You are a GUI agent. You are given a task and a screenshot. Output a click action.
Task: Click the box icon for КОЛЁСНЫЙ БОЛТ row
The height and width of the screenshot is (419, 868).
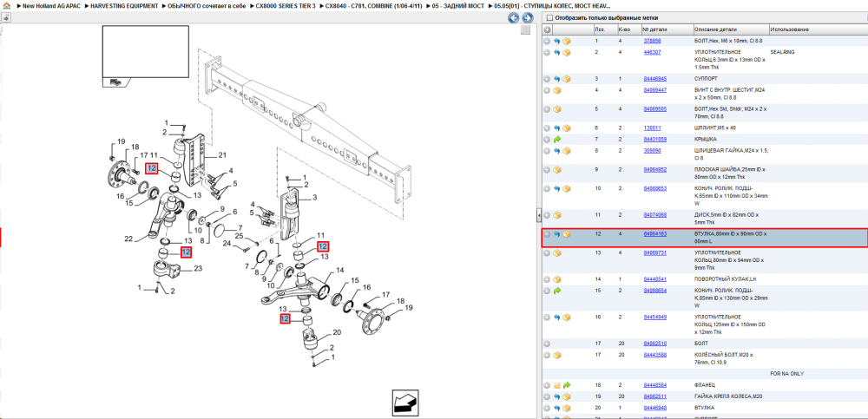[x=557, y=355]
